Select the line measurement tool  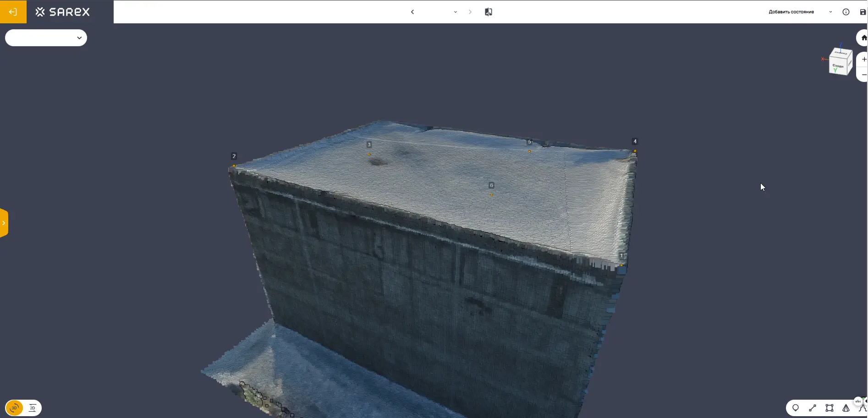point(813,408)
